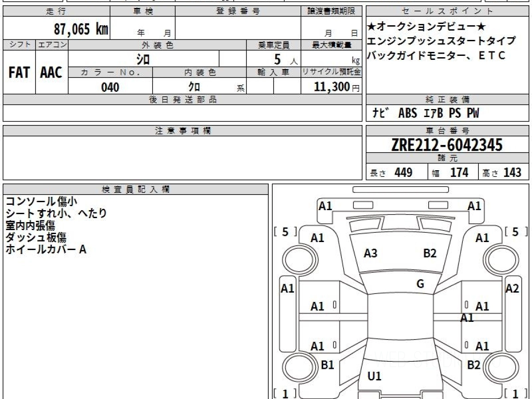Click the 純正装備 header
This screenshot has width=532, height=399.
click(x=447, y=100)
